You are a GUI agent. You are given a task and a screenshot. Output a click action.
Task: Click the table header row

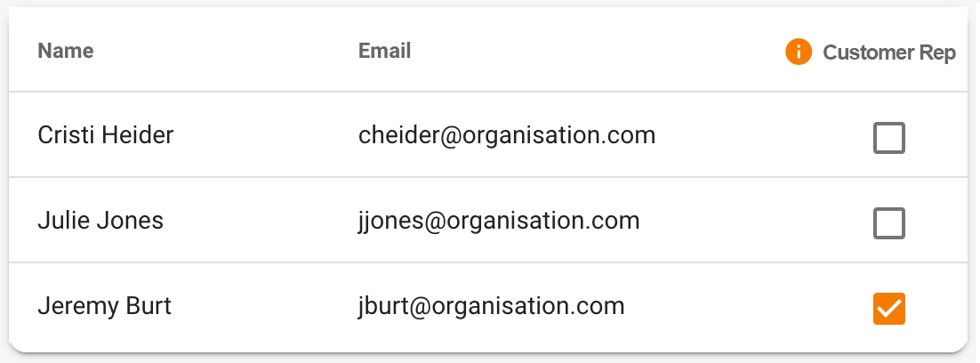(x=488, y=50)
